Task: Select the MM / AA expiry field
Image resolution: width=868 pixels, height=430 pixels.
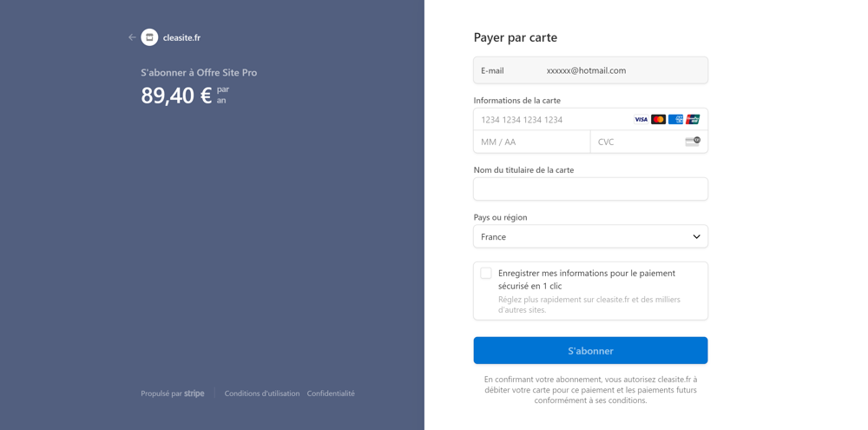Action: pyautogui.click(x=531, y=142)
